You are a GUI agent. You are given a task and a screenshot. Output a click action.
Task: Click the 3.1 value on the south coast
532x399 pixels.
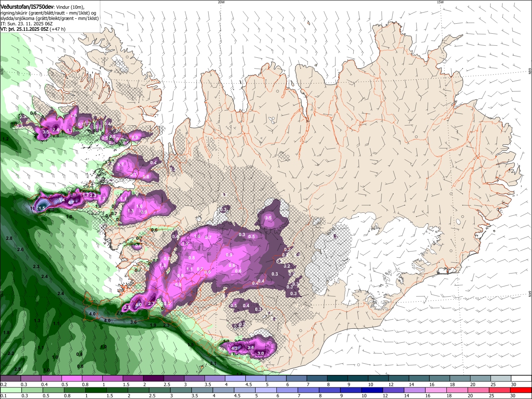pyautogui.click(x=213, y=363)
